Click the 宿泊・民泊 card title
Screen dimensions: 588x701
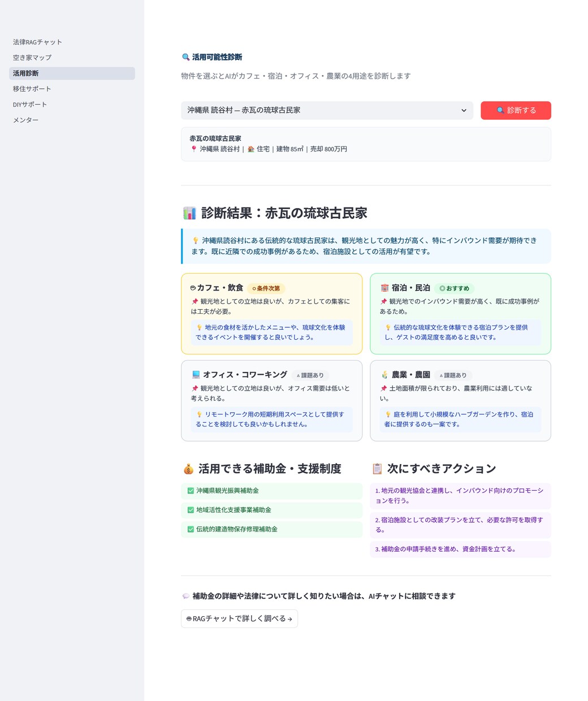click(x=411, y=288)
